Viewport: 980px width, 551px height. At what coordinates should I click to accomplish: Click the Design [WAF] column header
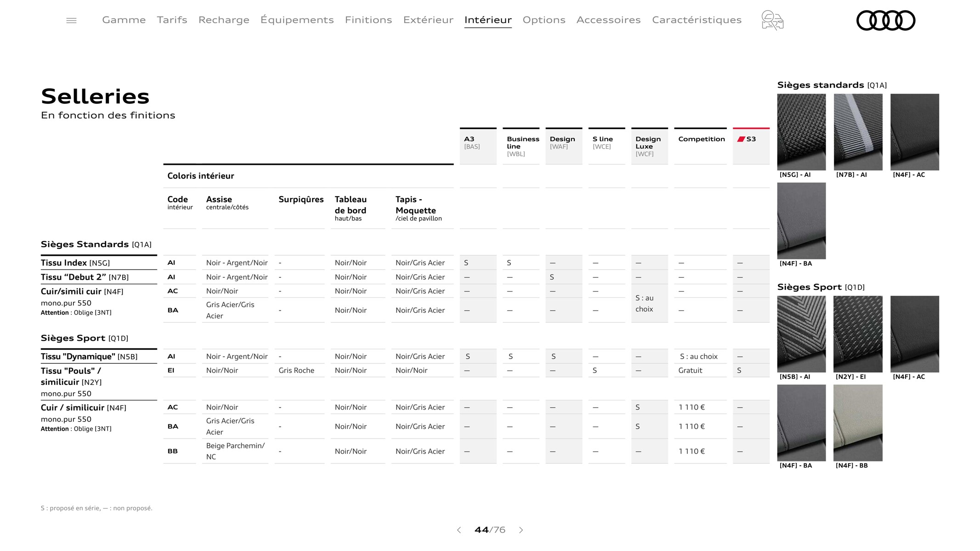coord(564,146)
